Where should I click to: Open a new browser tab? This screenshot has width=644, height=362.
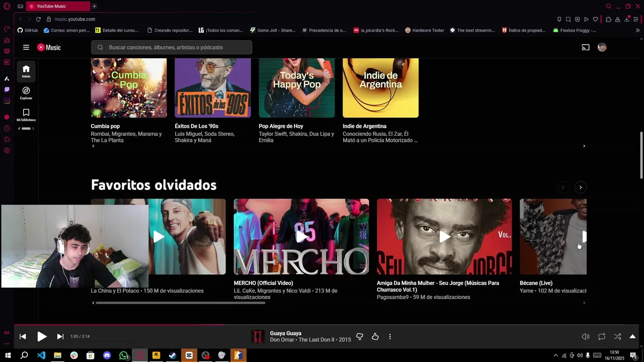pyautogui.click(x=94, y=6)
